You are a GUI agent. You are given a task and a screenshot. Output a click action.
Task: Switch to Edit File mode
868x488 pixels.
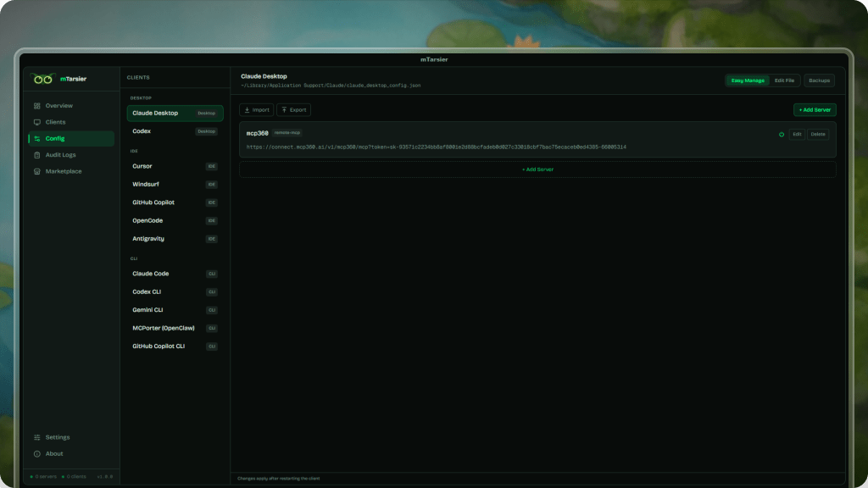click(x=784, y=80)
